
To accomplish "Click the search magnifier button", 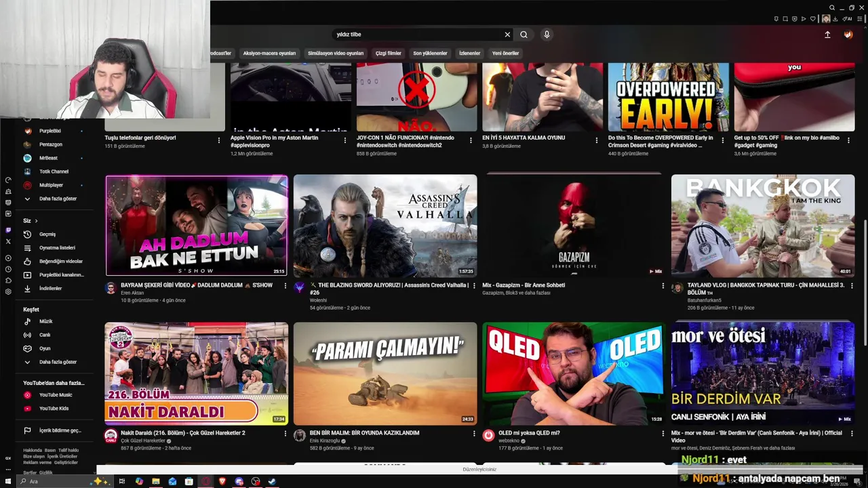I will point(524,35).
